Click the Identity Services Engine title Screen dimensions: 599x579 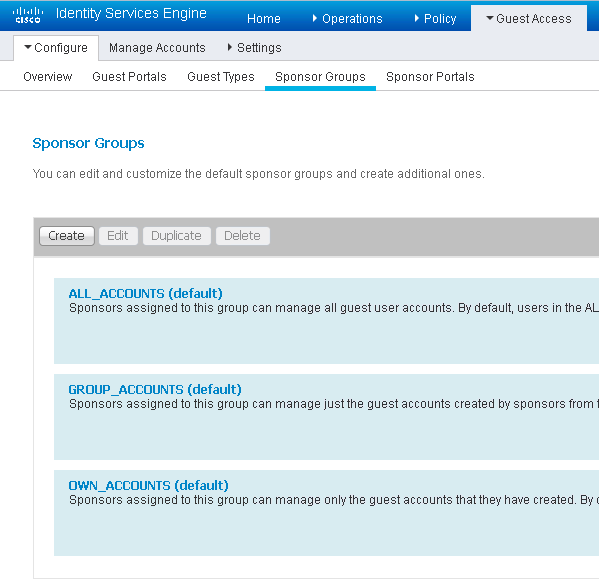coord(131,13)
